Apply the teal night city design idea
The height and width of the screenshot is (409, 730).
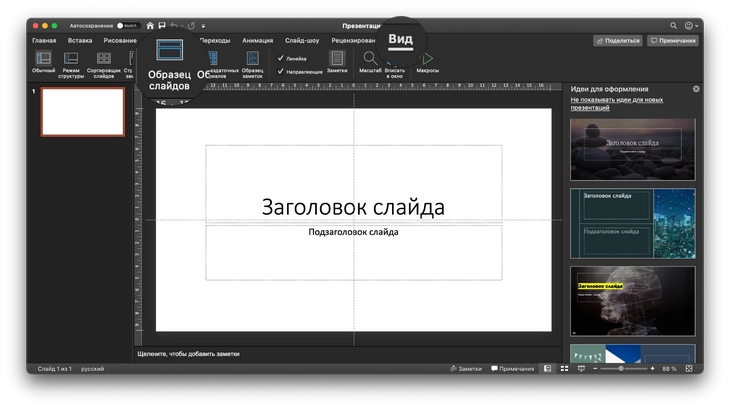tap(633, 223)
